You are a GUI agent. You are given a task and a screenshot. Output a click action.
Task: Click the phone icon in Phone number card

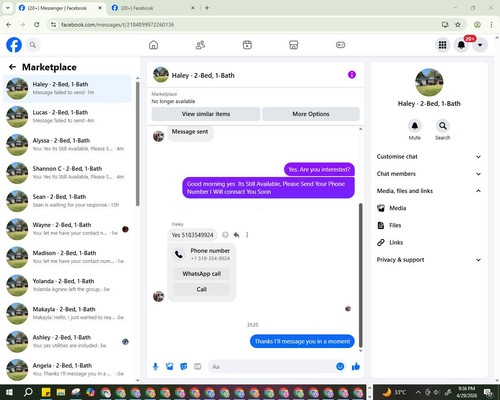(x=179, y=254)
